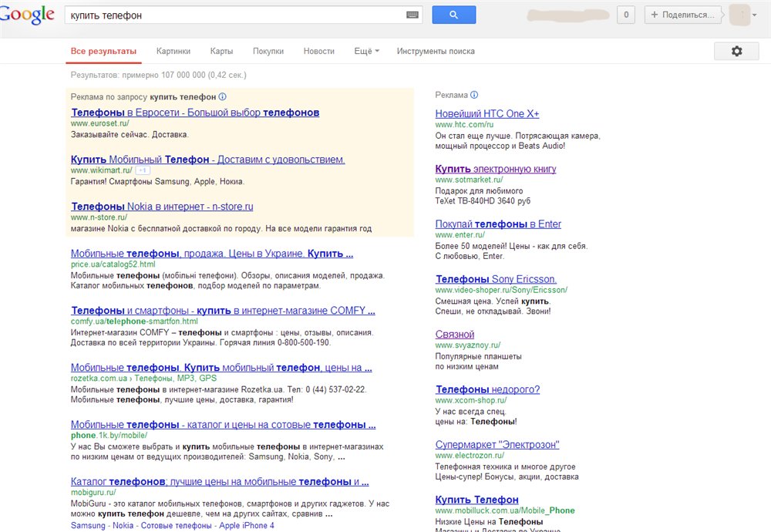
Task: Click the 'Сотовые телефоны' sitelink
Action: [176, 526]
